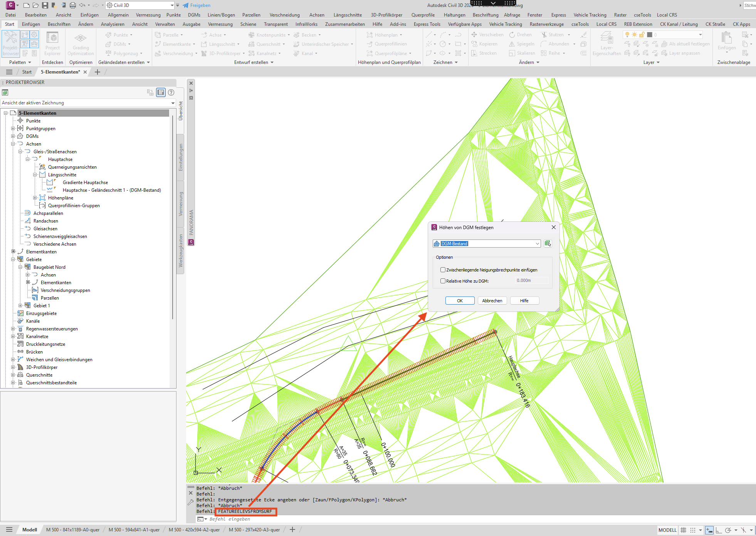Screen dimensions: 756x536
Task: Close the Panorama palette
Action: [191, 83]
